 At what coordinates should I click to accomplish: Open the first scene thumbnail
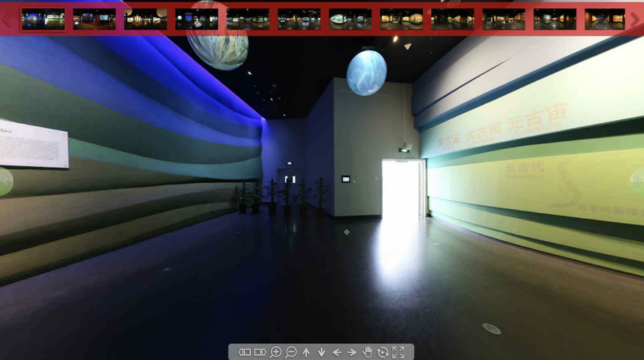(43, 19)
